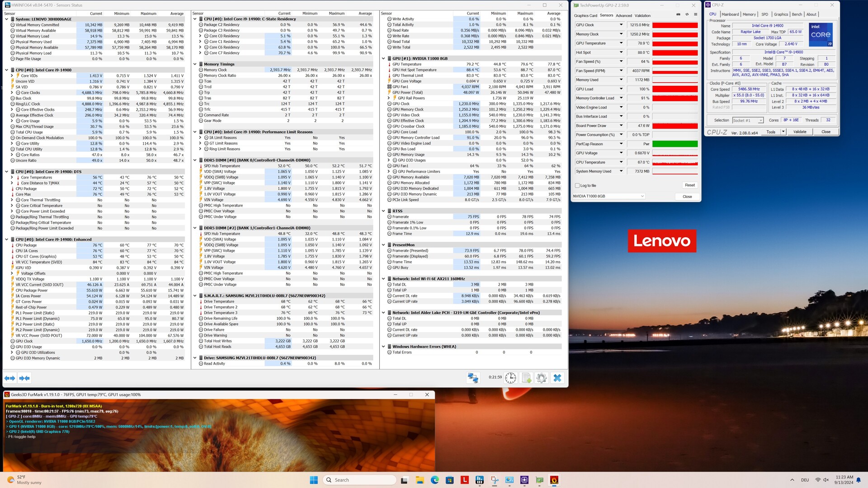The width and height of the screenshot is (868, 488).
Task: Click GPU-Z refresh icon
Action: tap(687, 14)
